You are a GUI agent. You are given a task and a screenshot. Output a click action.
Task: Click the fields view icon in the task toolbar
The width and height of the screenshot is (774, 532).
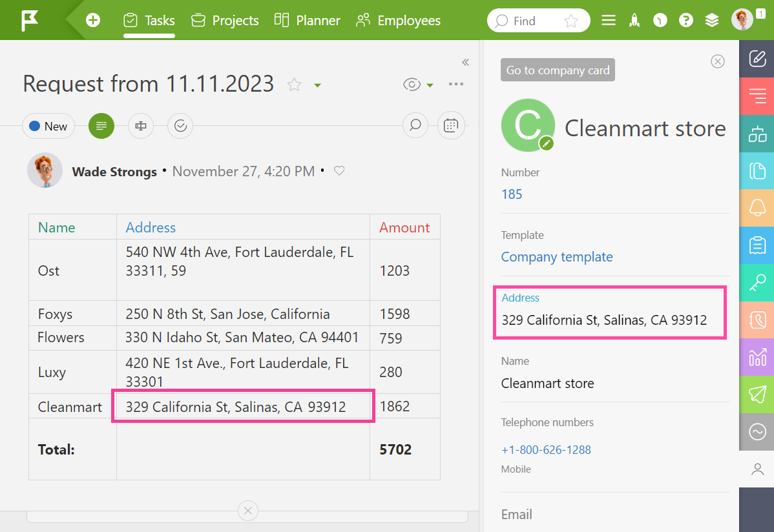point(141,126)
